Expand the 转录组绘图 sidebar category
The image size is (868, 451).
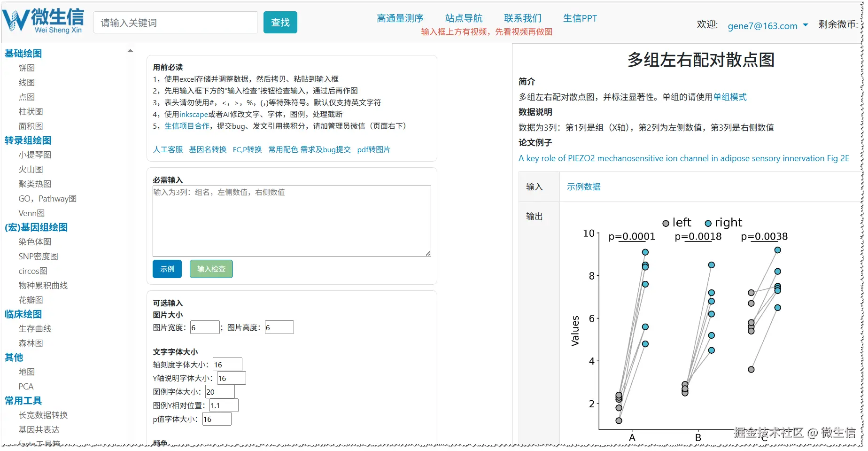point(28,140)
